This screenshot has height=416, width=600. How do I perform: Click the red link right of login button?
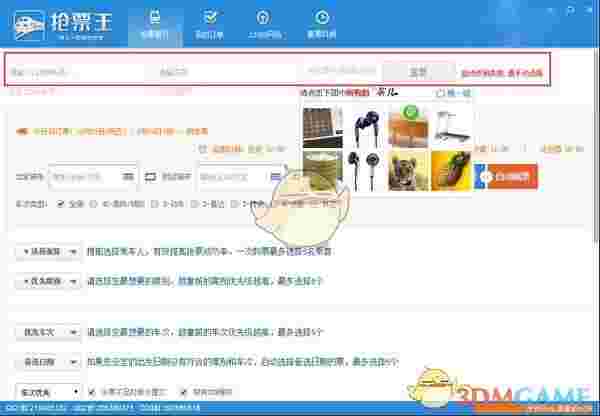pos(502,73)
